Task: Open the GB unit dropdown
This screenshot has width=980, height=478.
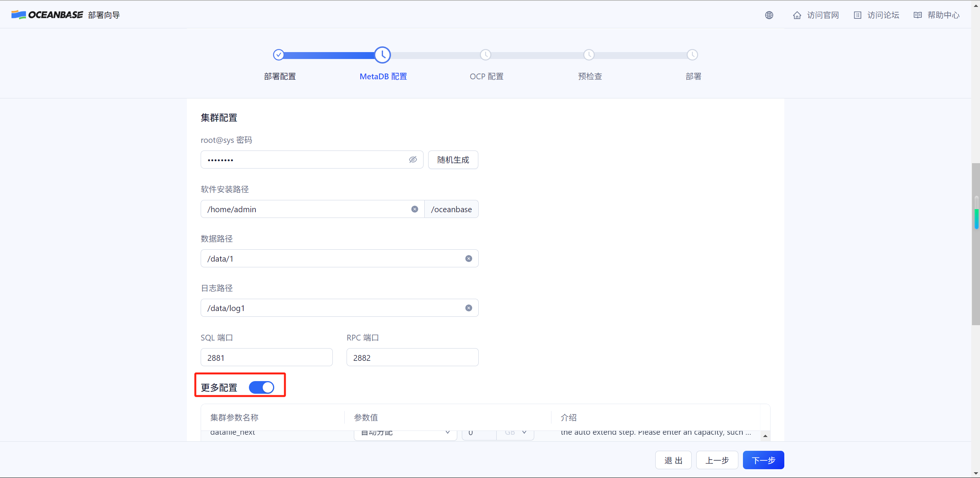Action: point(515,433)
